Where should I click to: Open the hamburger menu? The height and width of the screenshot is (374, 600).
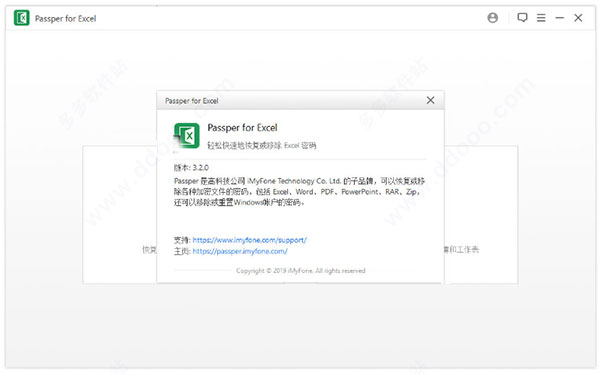tap(541, 18)
